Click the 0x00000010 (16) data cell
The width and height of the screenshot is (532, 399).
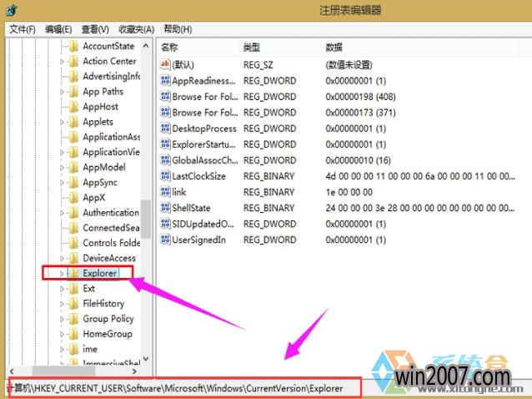[x=358, y=160]
